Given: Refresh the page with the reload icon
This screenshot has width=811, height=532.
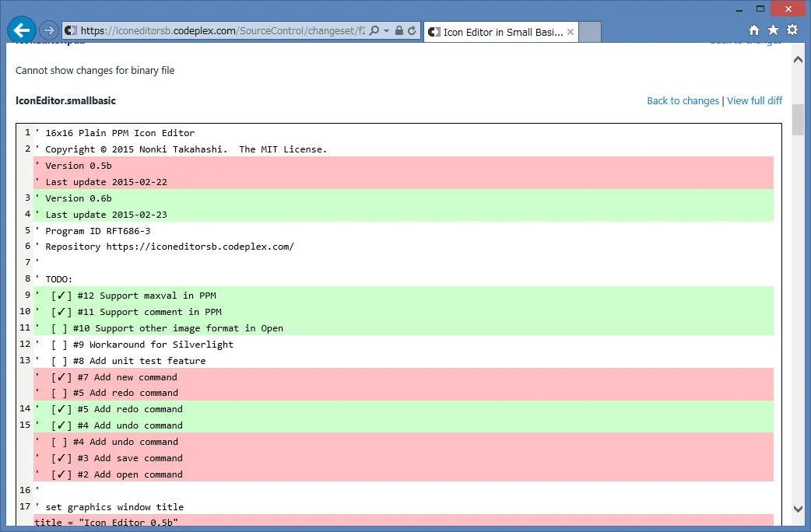Looking at the screenshot, I should 412,30.
